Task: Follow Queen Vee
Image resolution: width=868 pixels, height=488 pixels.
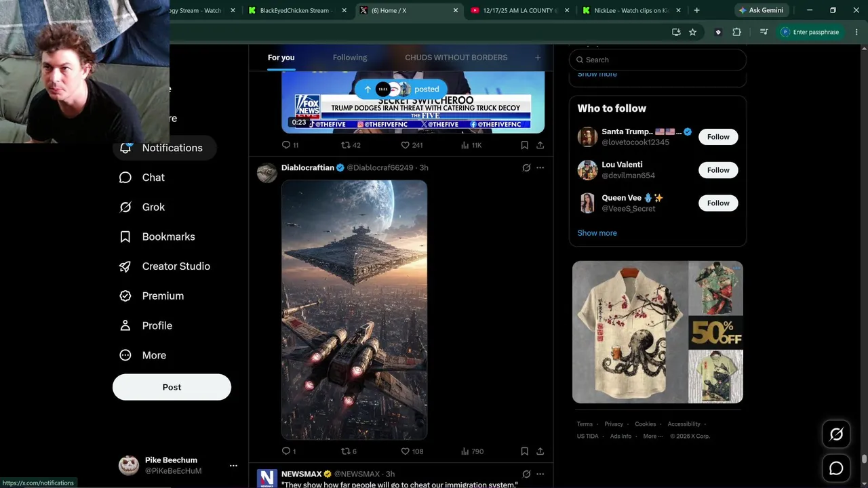Action: (718, 203)
